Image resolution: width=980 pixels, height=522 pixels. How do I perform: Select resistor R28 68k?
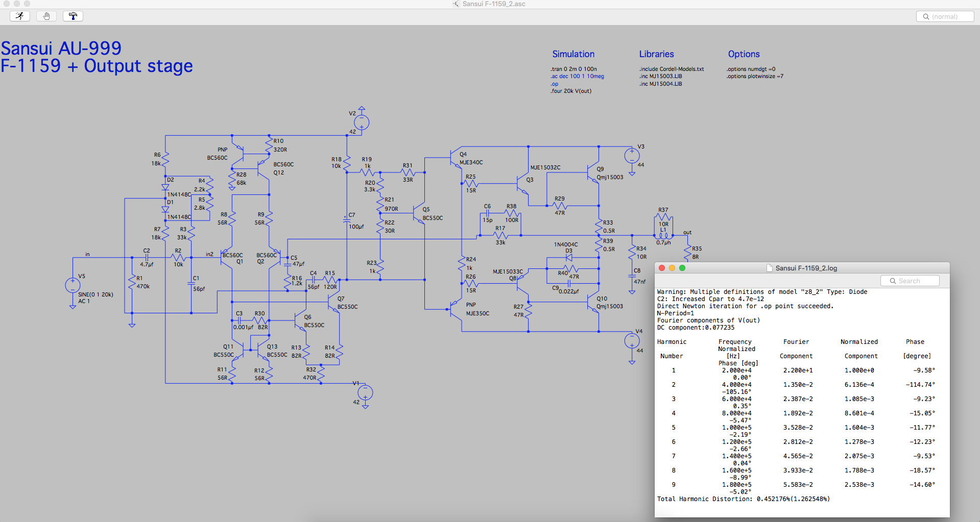pyautogui.click(x=232, y=179)
